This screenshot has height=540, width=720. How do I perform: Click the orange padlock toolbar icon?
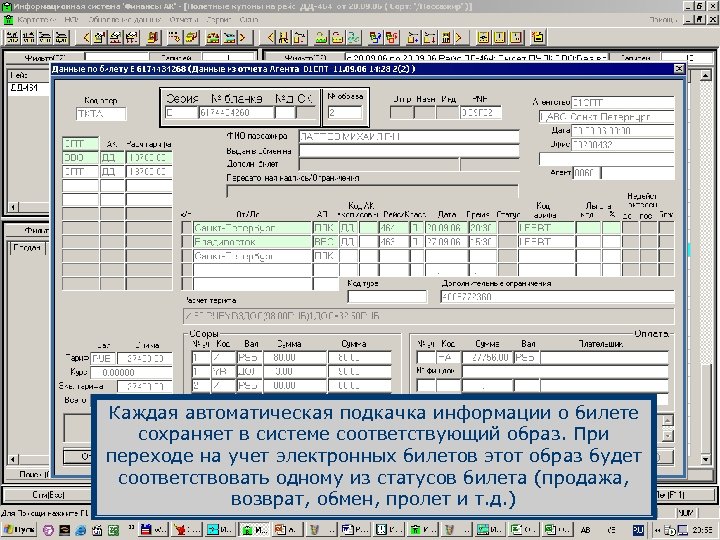coord(338,38)
